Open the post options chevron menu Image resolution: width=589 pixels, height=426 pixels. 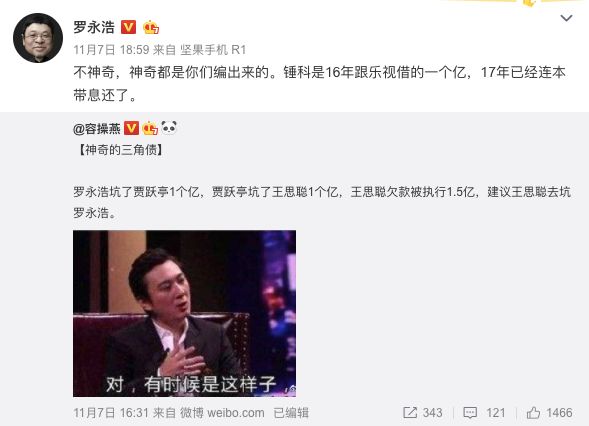click(x=566, y=18)
